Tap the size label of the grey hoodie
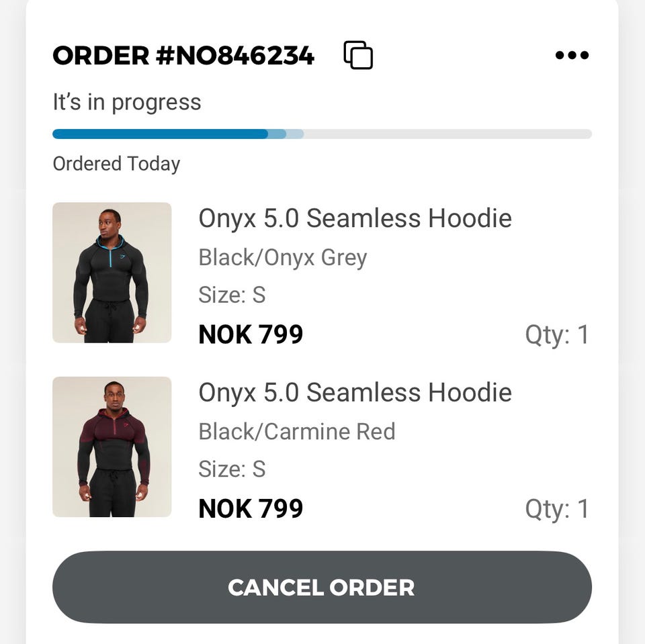Image resolution: width=645 pixels, height=644 pixels. coord(232,295)
